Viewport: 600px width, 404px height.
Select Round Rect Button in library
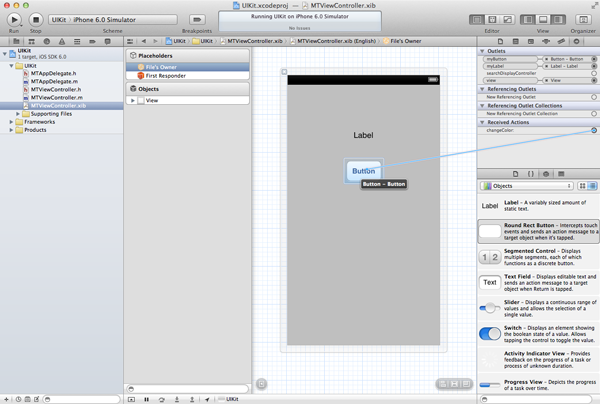(x=538, y=231)
